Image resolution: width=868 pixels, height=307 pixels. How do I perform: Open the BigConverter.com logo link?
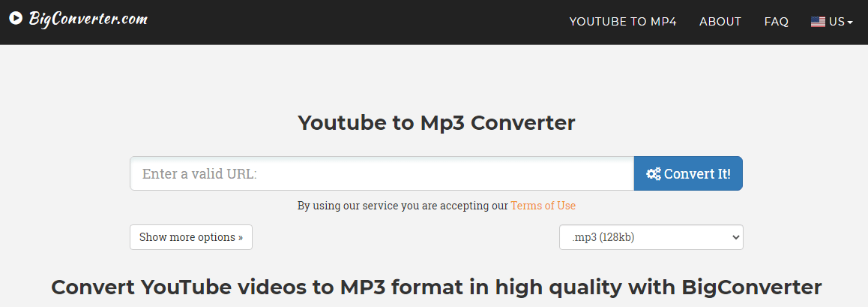click(x=78, y=18)
